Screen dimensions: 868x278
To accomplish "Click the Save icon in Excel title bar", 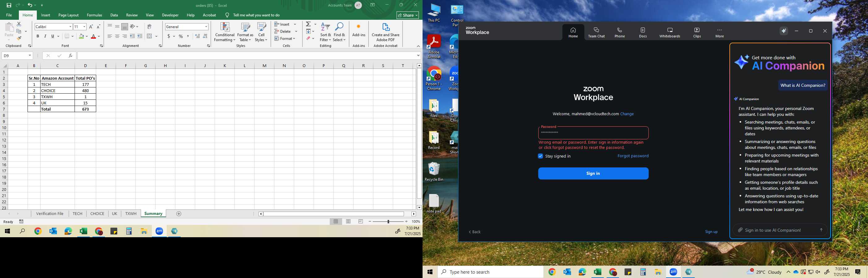I will point(9,5).
